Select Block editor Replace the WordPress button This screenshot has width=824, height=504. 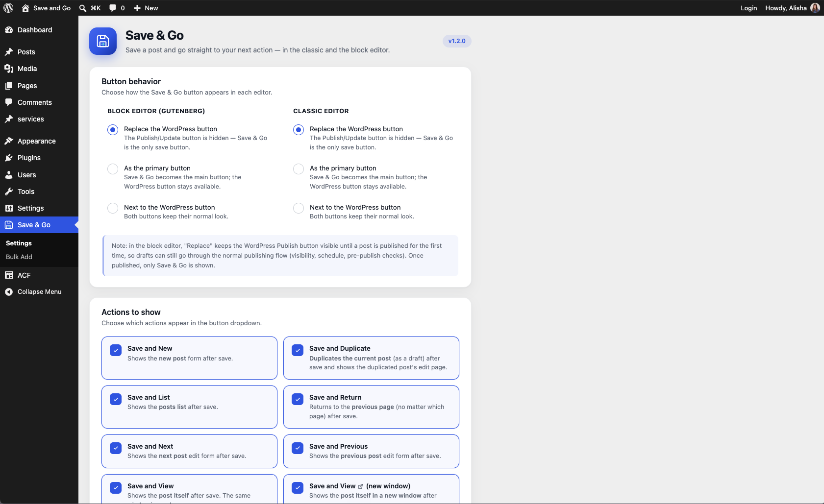pyautogui.click(x=113, y=130)
